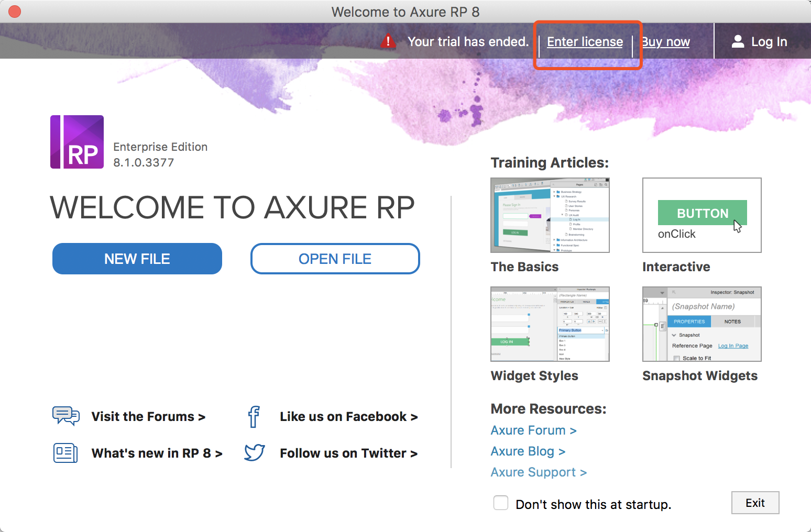Viewport: 811px width, 532px height.
Task: Open the Enter license link
Action: (x=585, y=42)
